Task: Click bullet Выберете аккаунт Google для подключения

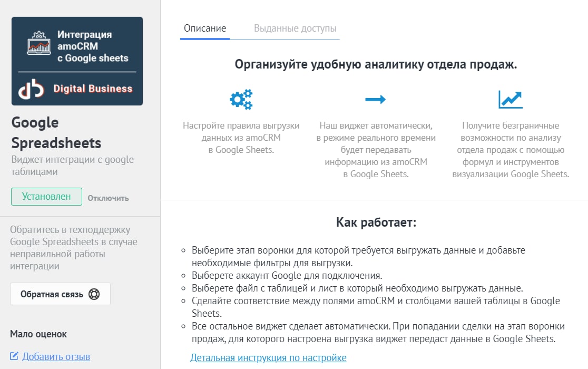Action: 287,276
